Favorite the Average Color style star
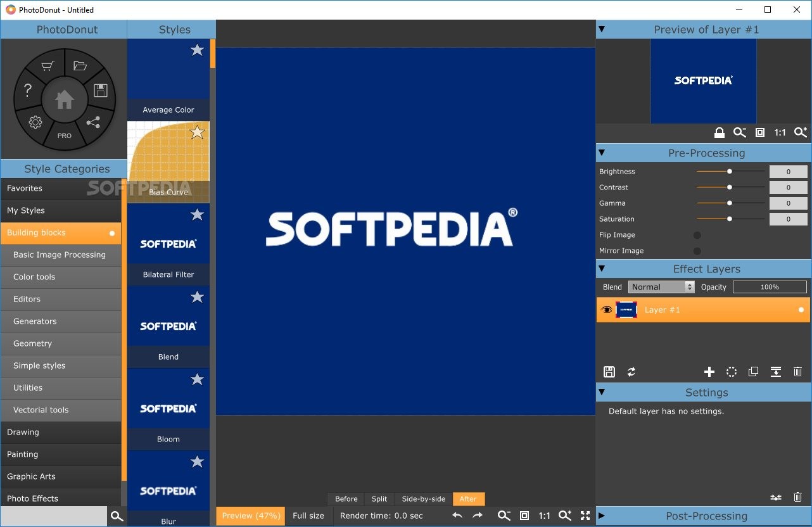This screenshot has width=812, height=527. [x=197, y=50]
